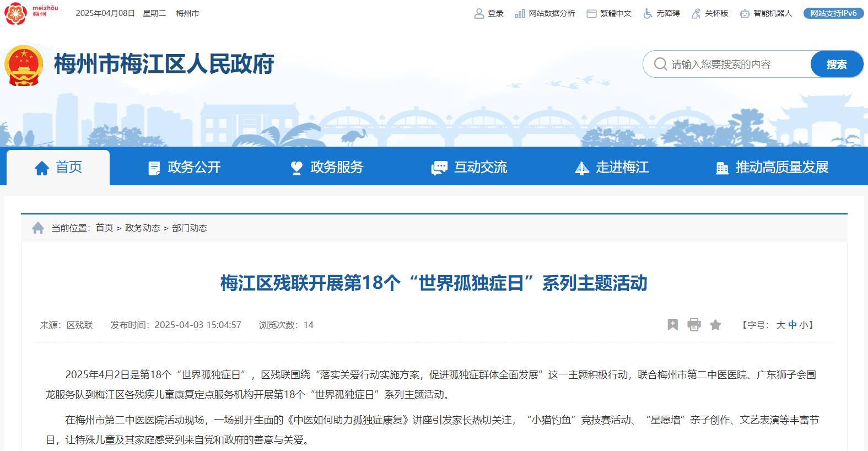Image resolution: width=868 pixels, height=451 pixels.
Task: Click the star favorite icon
Action: pos(715,325)
